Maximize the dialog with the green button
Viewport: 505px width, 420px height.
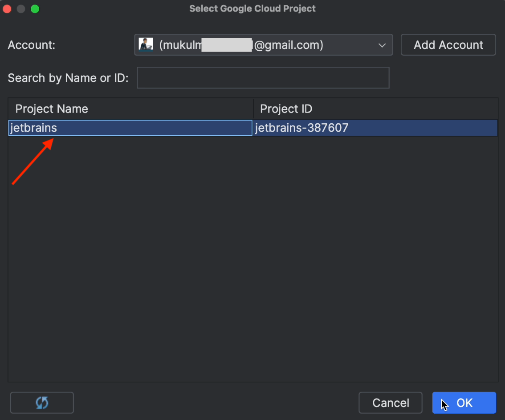pyautogui.click(x=35, y=9)
